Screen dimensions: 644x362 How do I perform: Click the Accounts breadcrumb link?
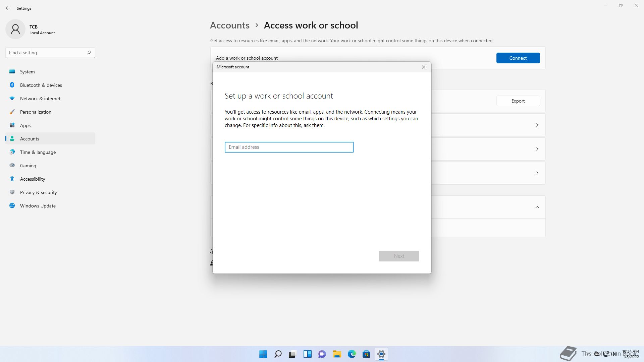230,25
